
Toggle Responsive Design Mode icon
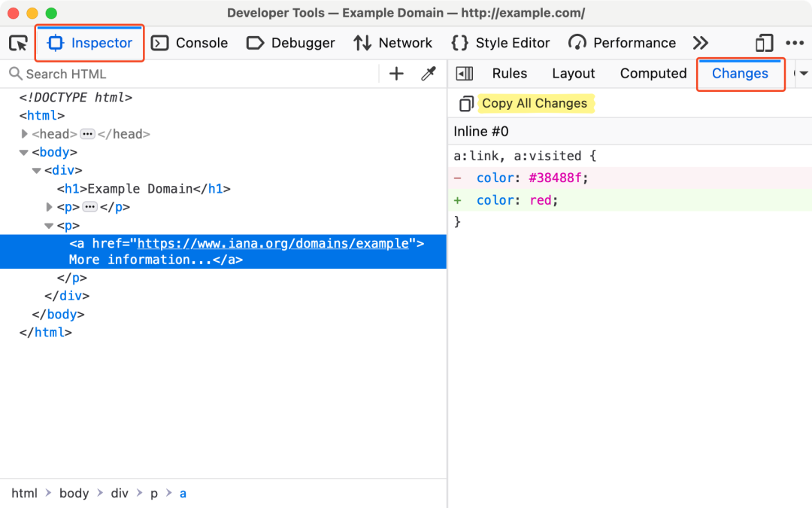[764, 43]
